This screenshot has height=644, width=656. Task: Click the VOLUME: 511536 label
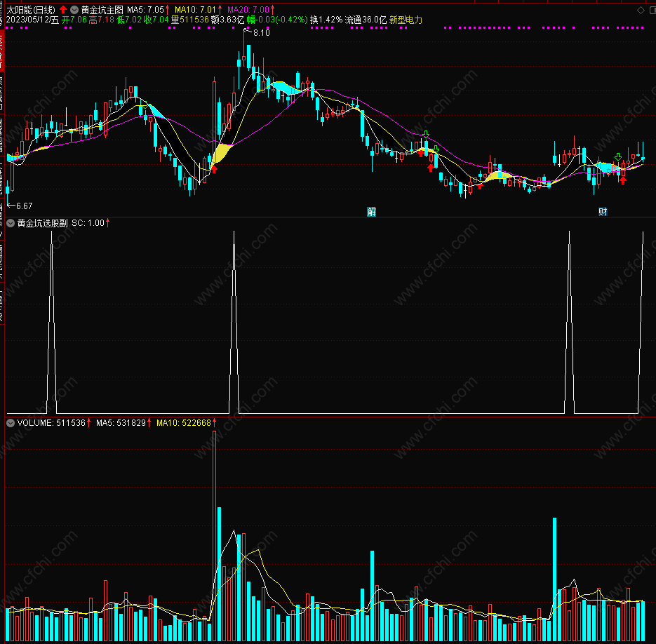click(x=51, y=423)
